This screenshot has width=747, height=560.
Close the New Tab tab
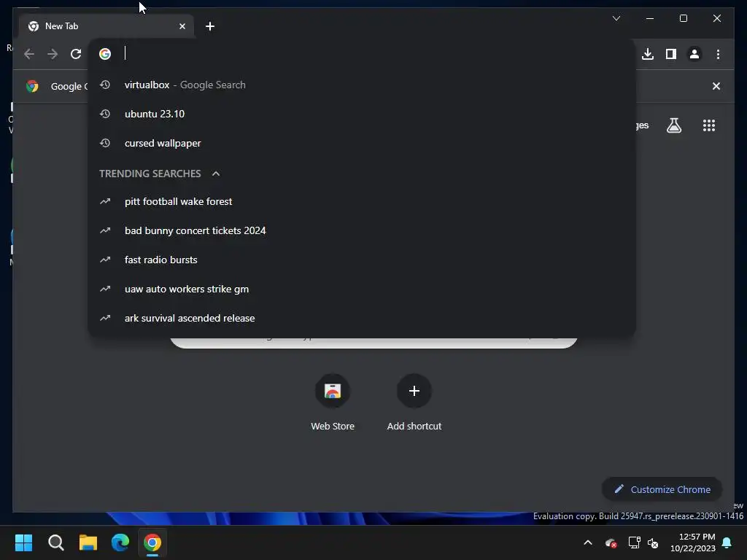182,26
